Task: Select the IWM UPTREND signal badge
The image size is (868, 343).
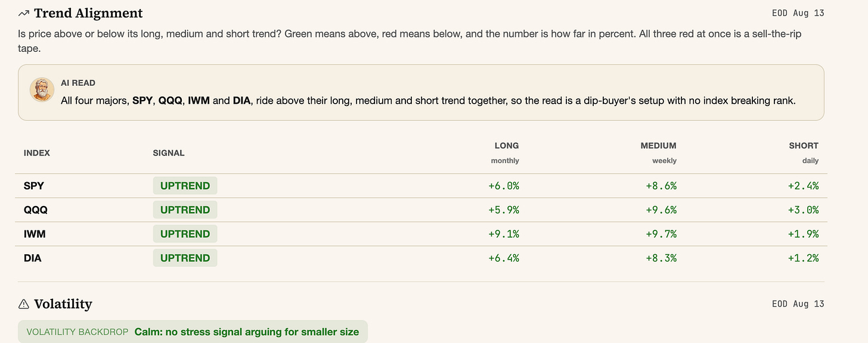Action: (x=185, y=234)
